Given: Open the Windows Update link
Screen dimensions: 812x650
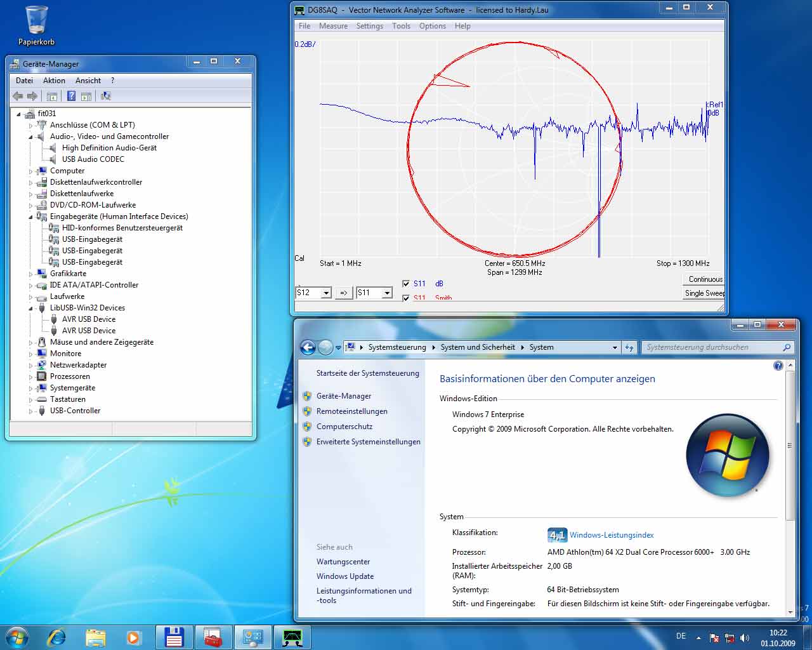Looking at the screenshot, I should pos(345,576).
